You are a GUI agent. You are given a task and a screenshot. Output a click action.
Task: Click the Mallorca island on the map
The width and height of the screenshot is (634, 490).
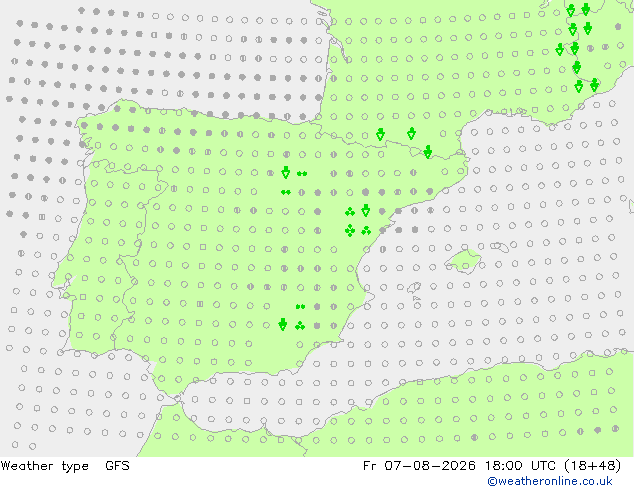[x=463, y=261]
